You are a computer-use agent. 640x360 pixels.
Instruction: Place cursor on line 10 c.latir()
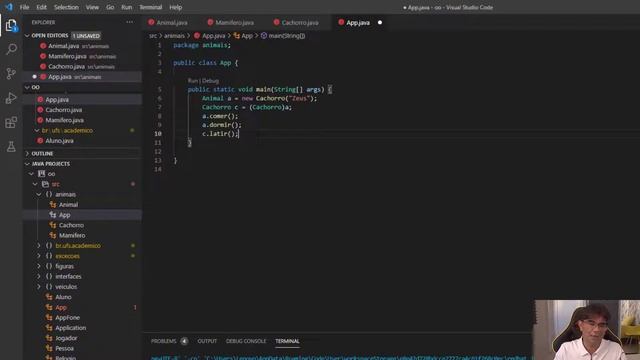pos(220,134)
